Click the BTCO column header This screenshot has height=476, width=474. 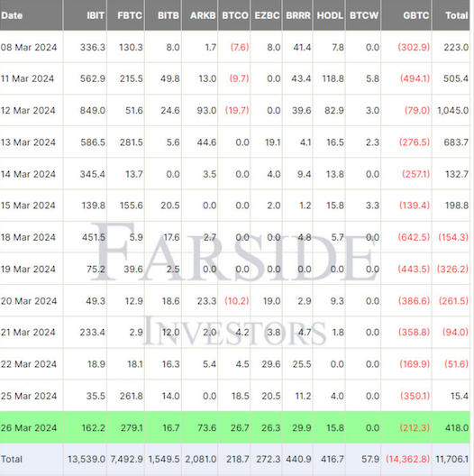coord(234,15)
